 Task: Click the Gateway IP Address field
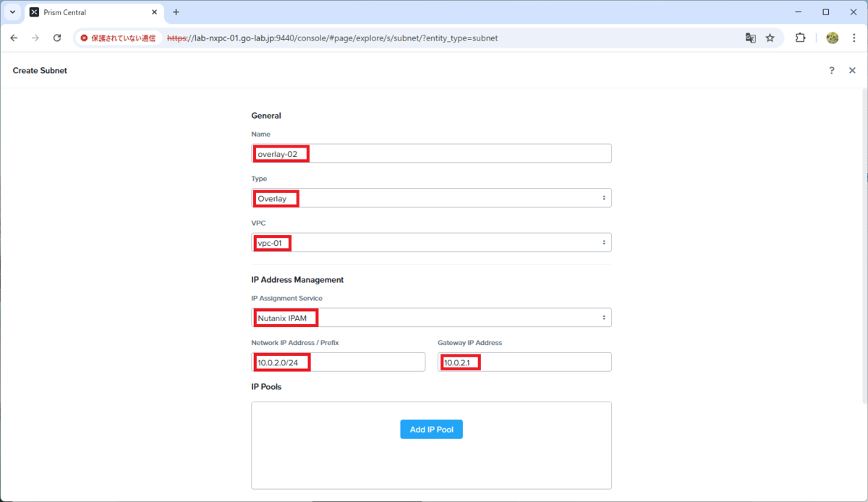tap(524, 362)
